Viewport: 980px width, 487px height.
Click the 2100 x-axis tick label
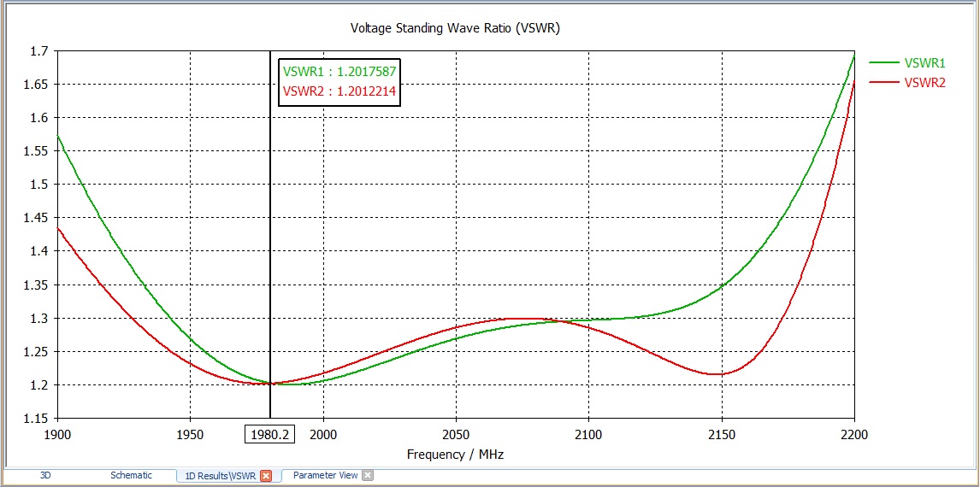coord(588,435)
